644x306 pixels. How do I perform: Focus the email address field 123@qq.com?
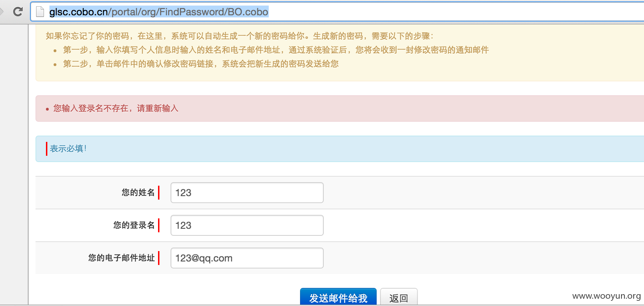pos(247,258)
